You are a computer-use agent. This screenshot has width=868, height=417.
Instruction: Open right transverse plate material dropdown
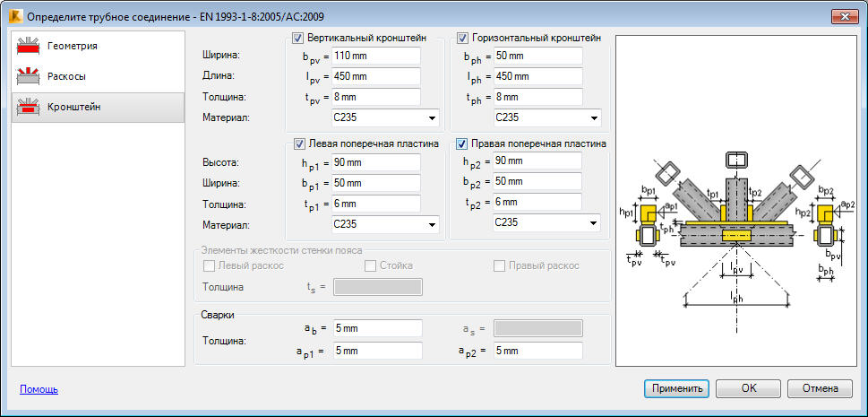[x=546, y=223]
